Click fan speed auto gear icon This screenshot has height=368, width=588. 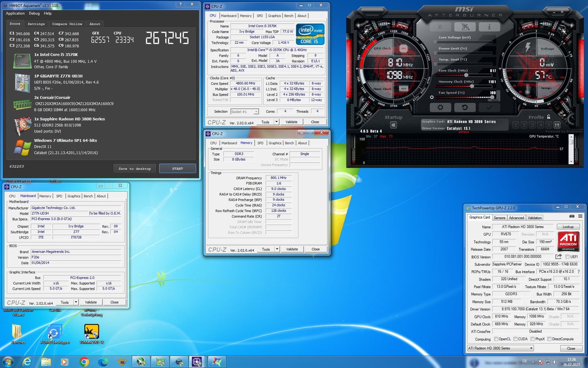point(432,97)
